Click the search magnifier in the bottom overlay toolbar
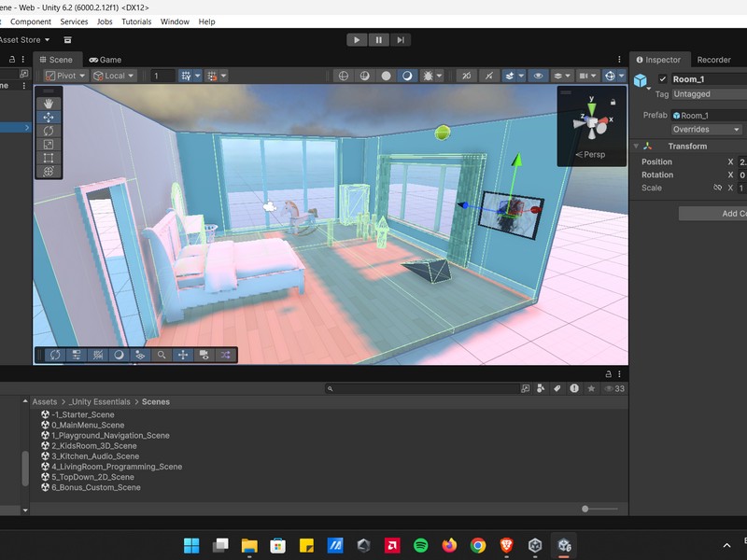The width and height of the screenshot is (747, 560). pyautogui.click(x=162, y=355)
